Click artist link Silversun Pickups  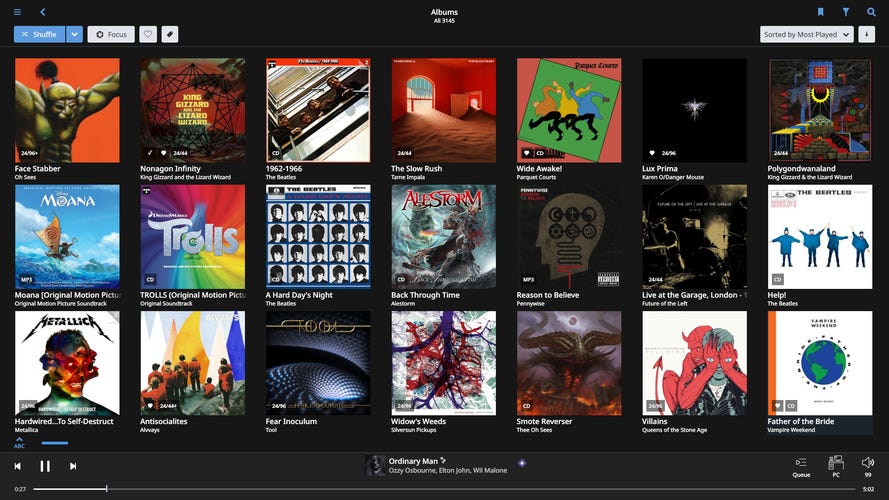tap(414, 430)
